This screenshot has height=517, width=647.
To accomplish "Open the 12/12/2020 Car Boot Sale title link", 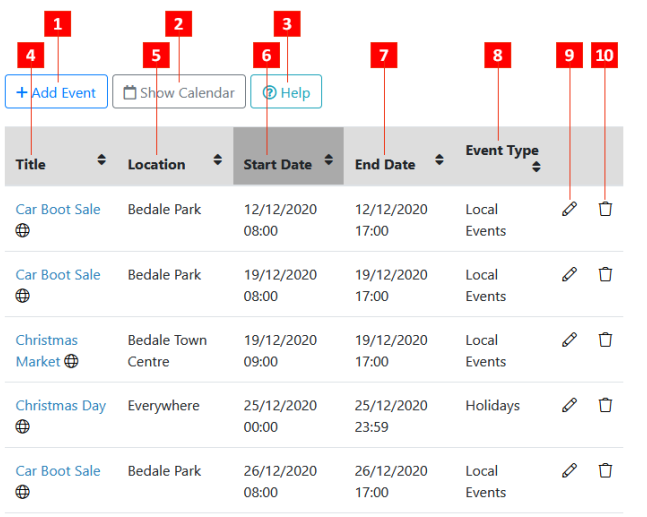I will click(58, 209).
